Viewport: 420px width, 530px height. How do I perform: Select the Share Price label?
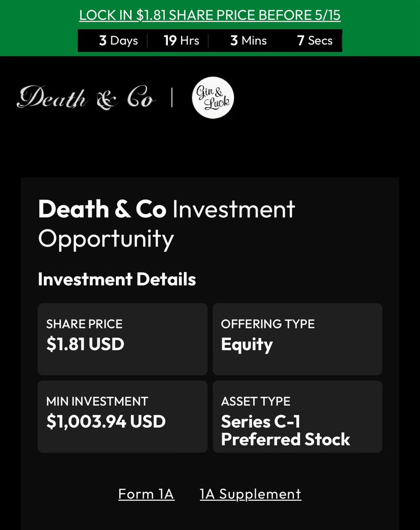[x=84, y=324]
